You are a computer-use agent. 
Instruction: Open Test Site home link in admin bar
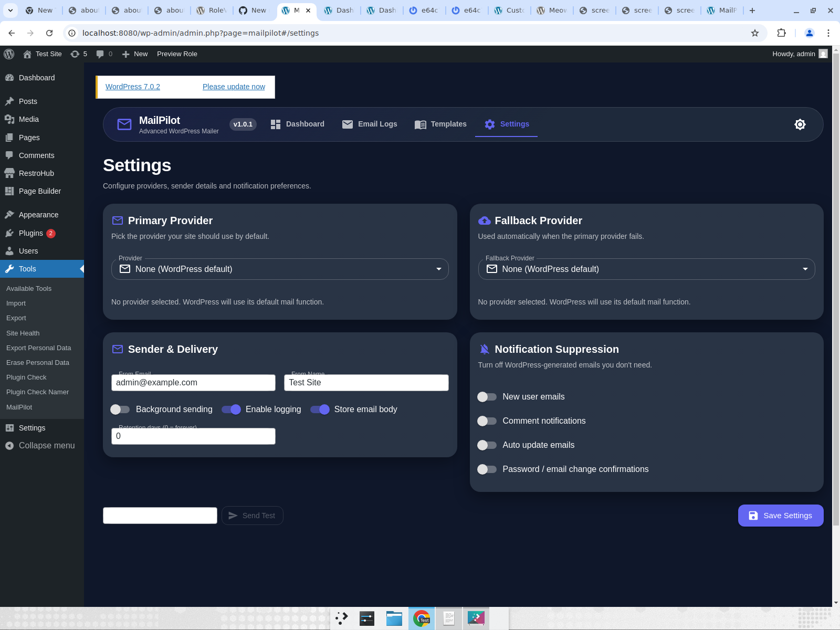[x=43, y=54]
